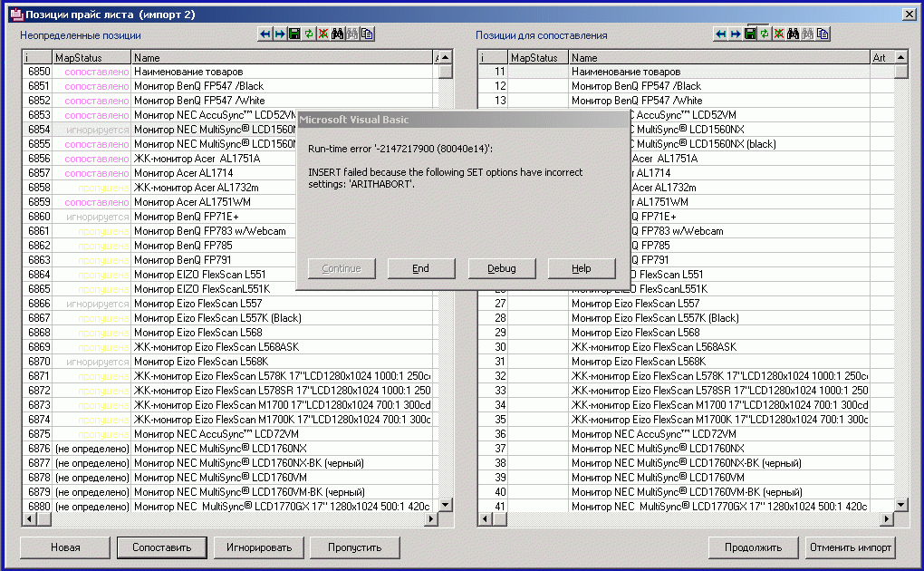Viewport: 924px width, 571px height.
Task: Click crossed-out refresh icon in Неопределенные позиции toolbar
Action: click(x=322, y=34)
